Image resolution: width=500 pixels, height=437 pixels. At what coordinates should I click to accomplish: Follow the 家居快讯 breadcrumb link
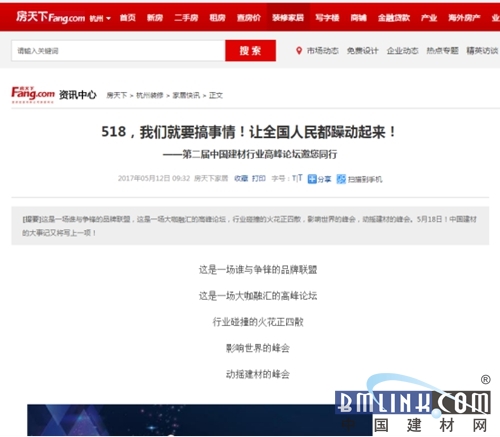tap(186, 95)
